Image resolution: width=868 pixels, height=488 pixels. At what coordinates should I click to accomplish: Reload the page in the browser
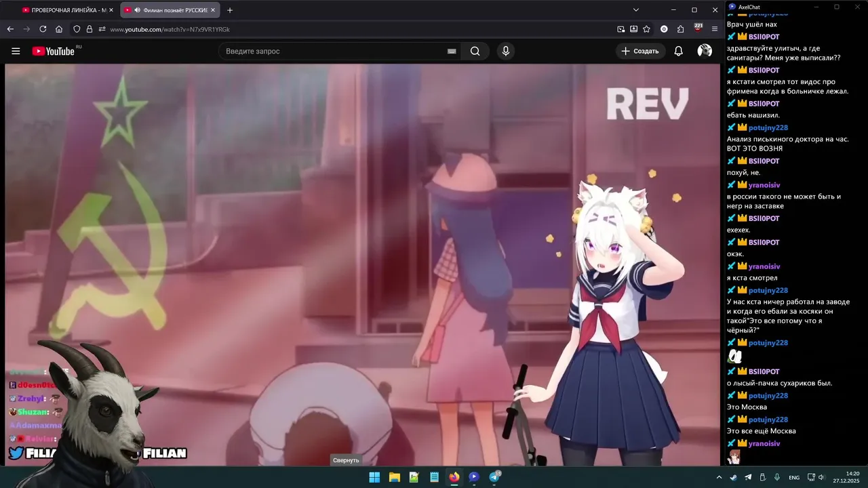[x=43, y=29]
